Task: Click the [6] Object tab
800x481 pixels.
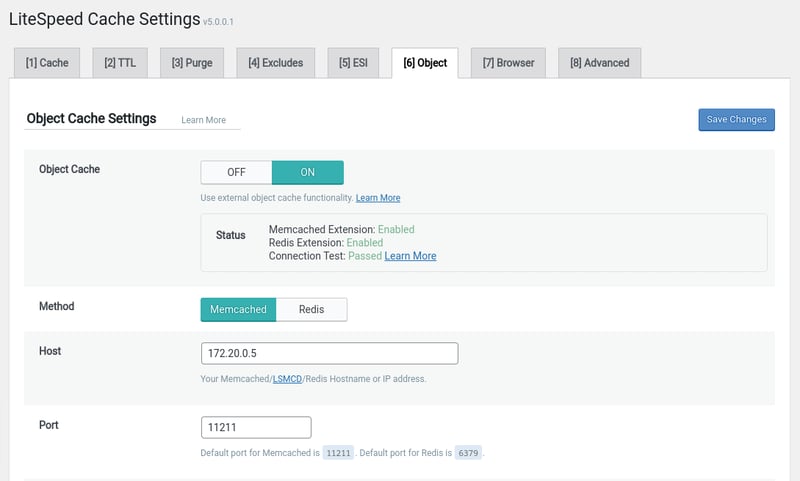Action: click(425, 63)
